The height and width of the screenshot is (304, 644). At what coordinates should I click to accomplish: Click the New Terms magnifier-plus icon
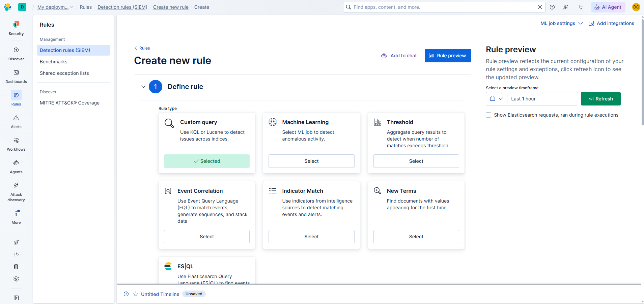(x=377, y=191)
